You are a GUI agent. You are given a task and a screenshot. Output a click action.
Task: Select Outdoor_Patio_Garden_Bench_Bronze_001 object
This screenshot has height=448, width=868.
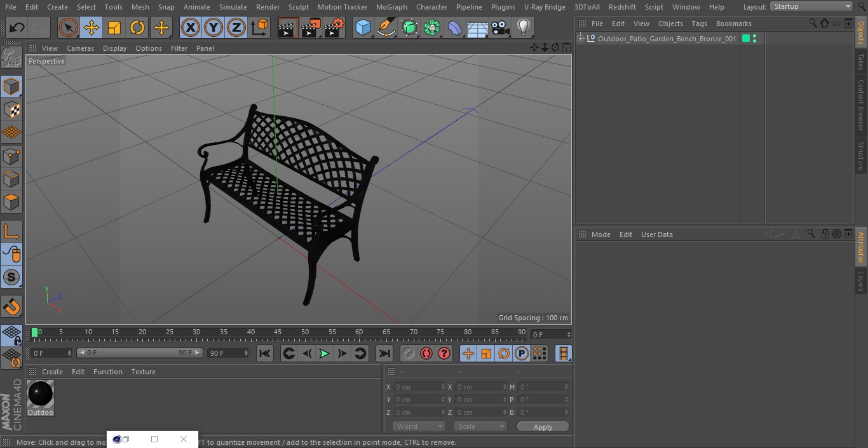pyautogui.click(x=667, y=39)
